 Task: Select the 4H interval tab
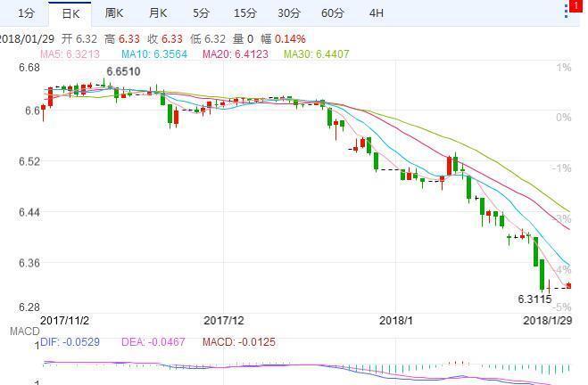pos(377,13)
